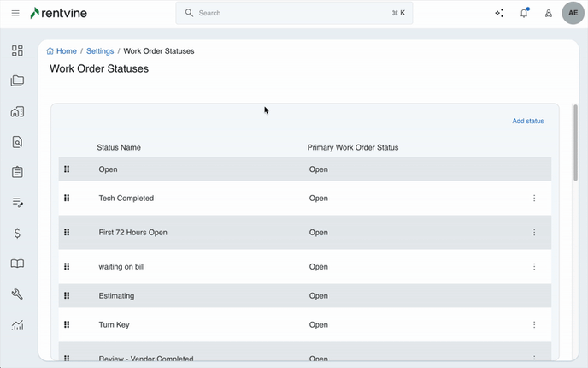Screen dimensions: 588x368
Task: Expand options menu for Turn Key
Action: coord(534,325)
